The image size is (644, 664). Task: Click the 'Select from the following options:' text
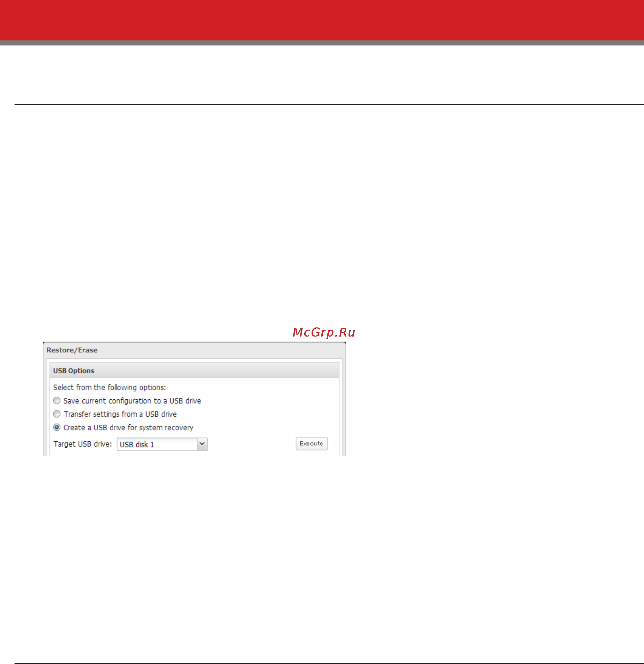pyautogui.click(x=110, y=387)
